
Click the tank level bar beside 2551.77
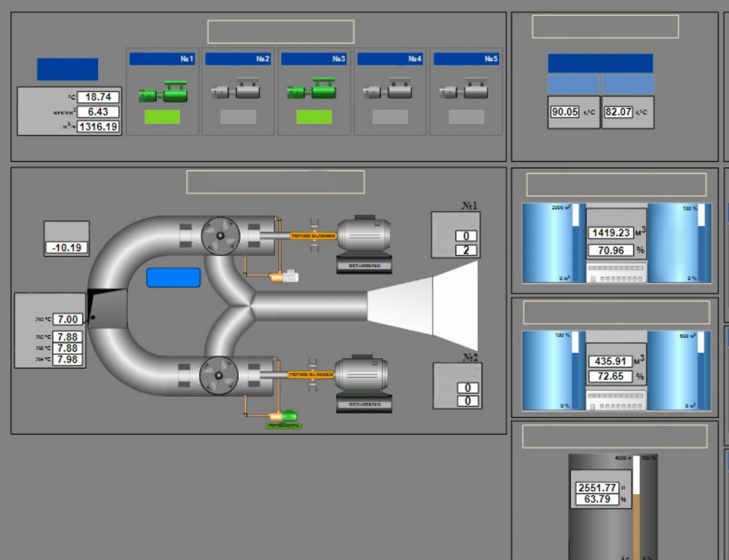636,508
